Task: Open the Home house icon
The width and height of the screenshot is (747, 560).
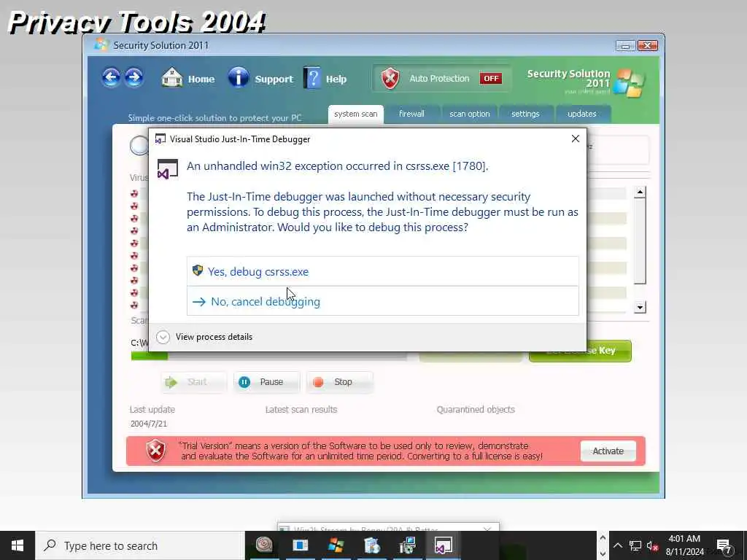Action: click(x=172, y=77)
